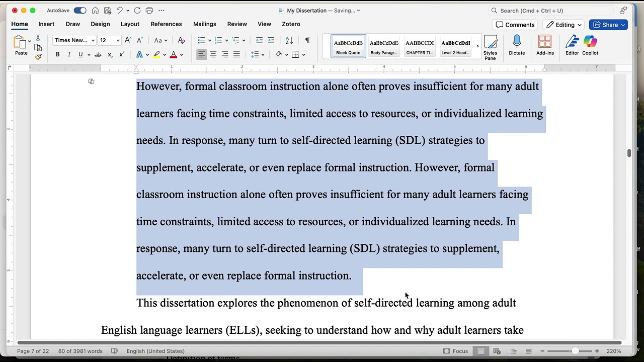This screenshot has width=644, height=362.
Task: Justify paragraph text
Action: (x=236, y=54)
